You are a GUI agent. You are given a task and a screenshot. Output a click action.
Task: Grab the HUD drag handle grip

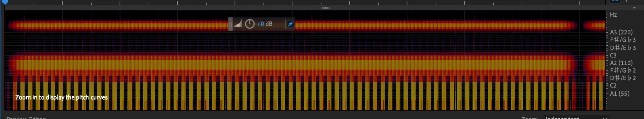[230, 24]
